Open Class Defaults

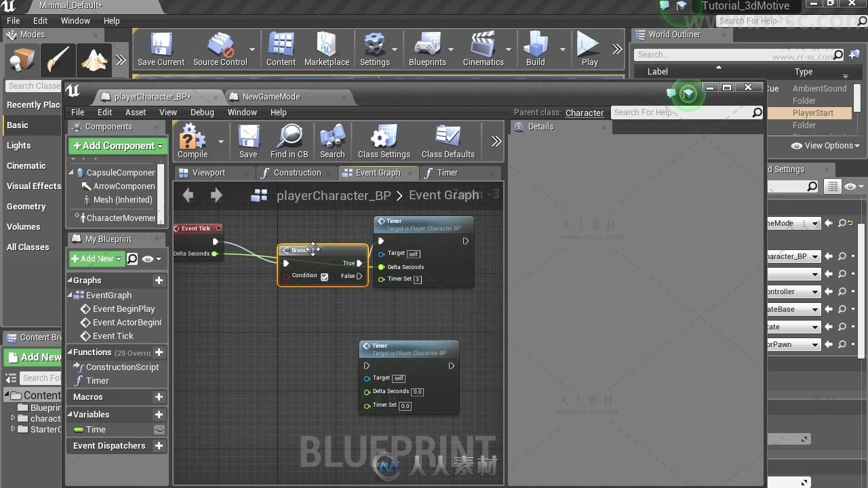click(x=448, y=141)
